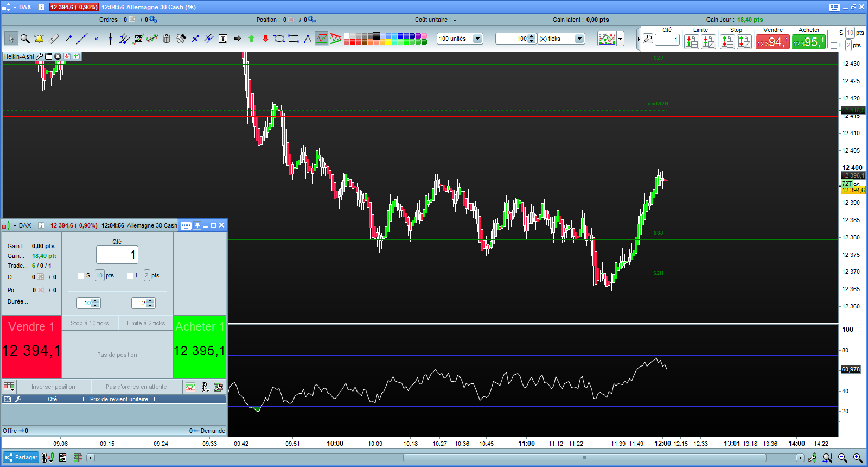Tick the S checkbox in order panel

pyautogui.click(x=81, y=276)
